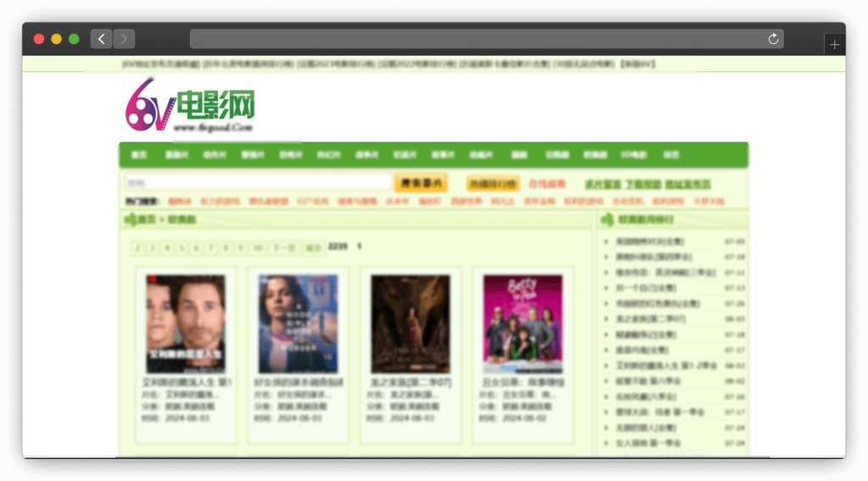Focus the movie search text field
This screenshot has width=868, height=481.
[x=258, y=183]
